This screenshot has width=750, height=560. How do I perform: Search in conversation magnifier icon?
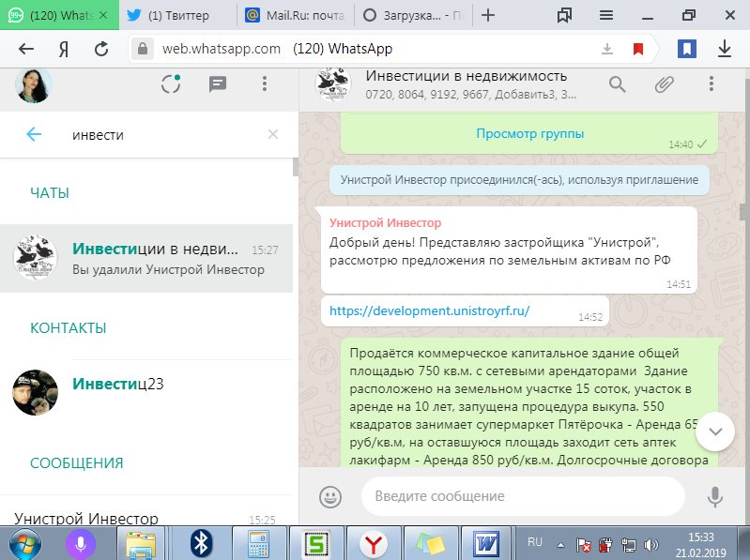617,84
